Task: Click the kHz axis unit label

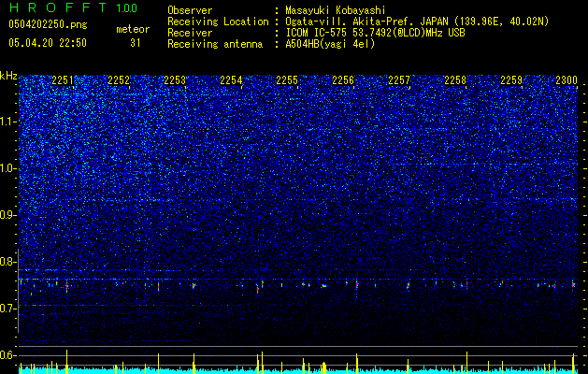Action: click(8, 76)
